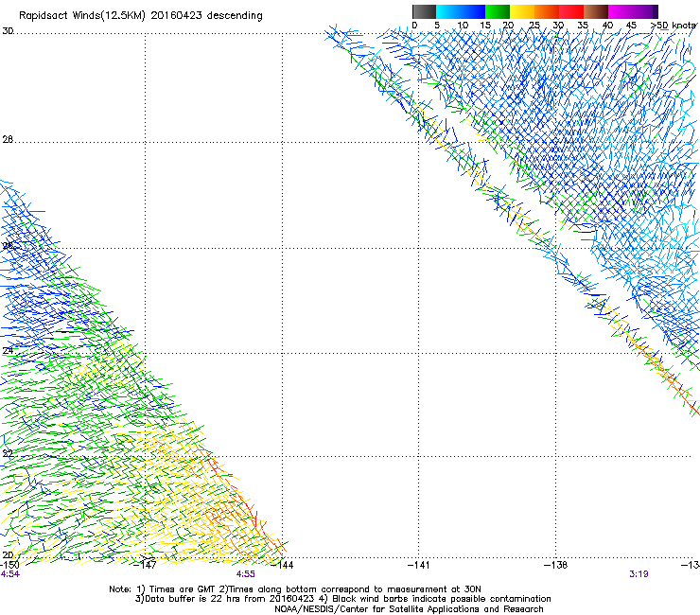
Task: Click the '25' label under the color scale
Action: (x=534, y=26)
